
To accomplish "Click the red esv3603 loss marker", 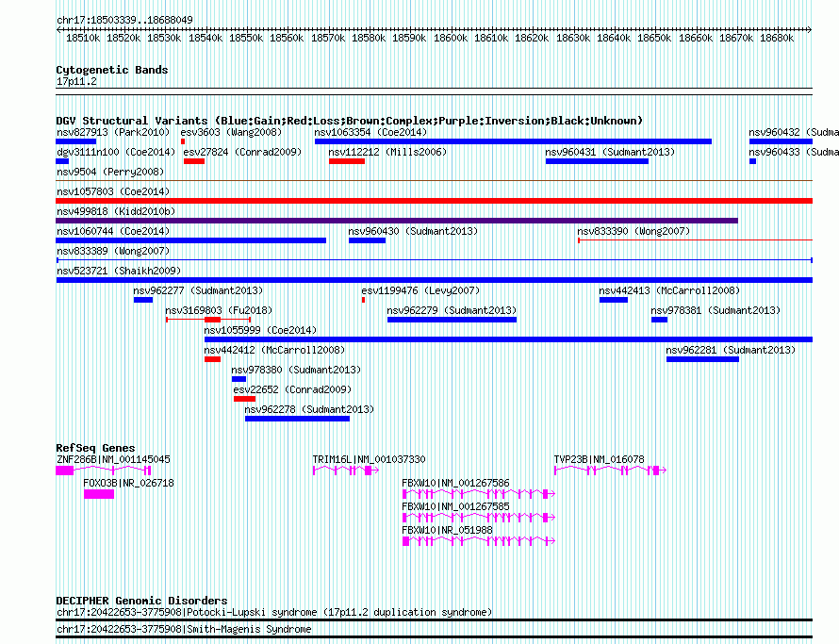I will tap(183, 141).
